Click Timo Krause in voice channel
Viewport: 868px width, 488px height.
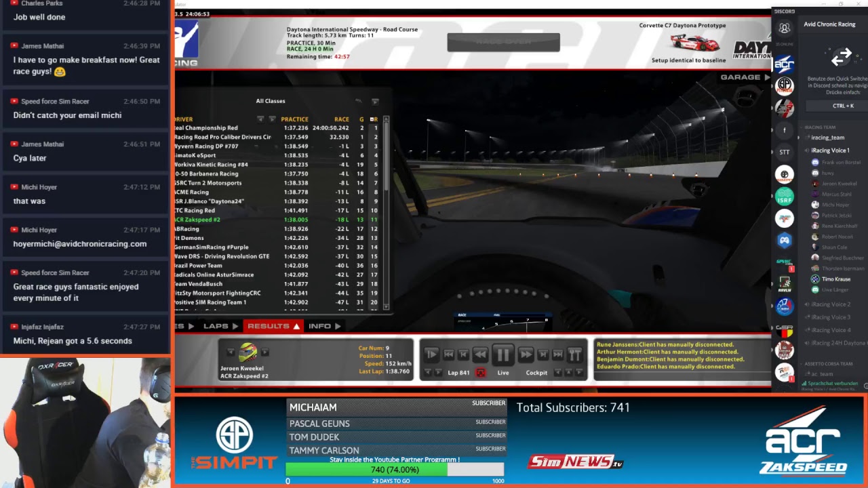tap(835, 279)
